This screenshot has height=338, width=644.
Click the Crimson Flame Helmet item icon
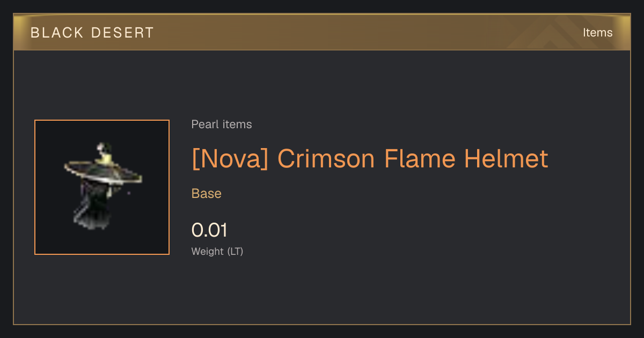coord(102,187)
